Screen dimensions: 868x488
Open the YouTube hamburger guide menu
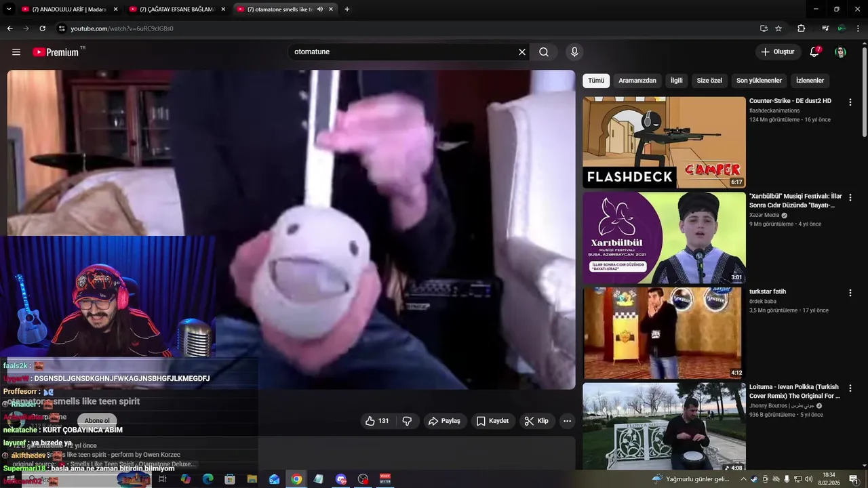[x=16, y=52]
